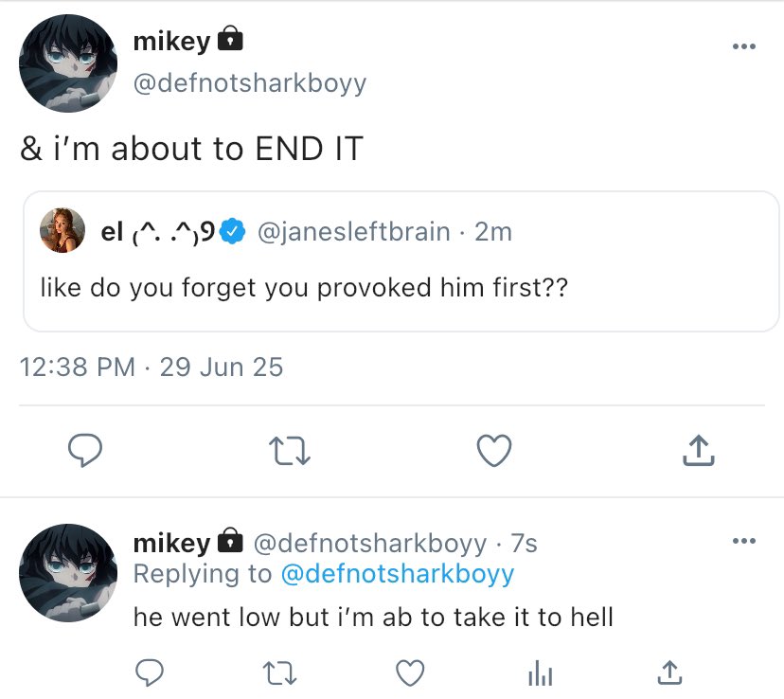Open el's avatar in quoted tweet
Viewport: 784px width, 699px height.
pyautogui.click(x=62, y=230)
